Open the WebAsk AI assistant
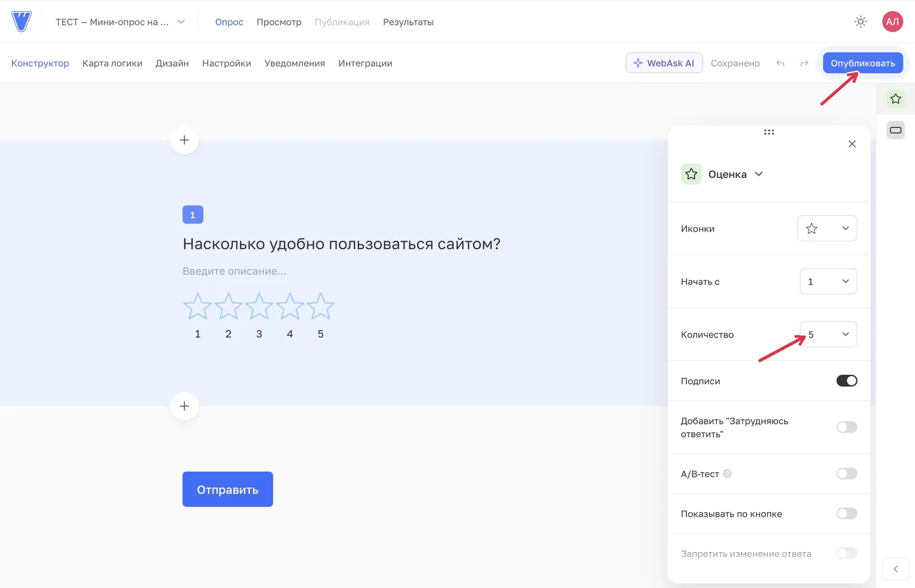915x588 pixels. (664, 63)
